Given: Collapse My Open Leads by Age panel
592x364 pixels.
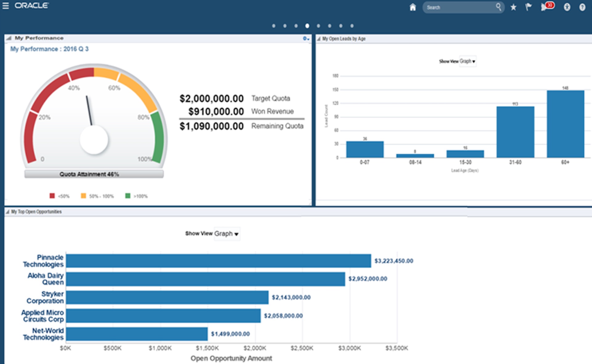Looking at the screenshot, I should pyautogui.click(x=319, y=39).
